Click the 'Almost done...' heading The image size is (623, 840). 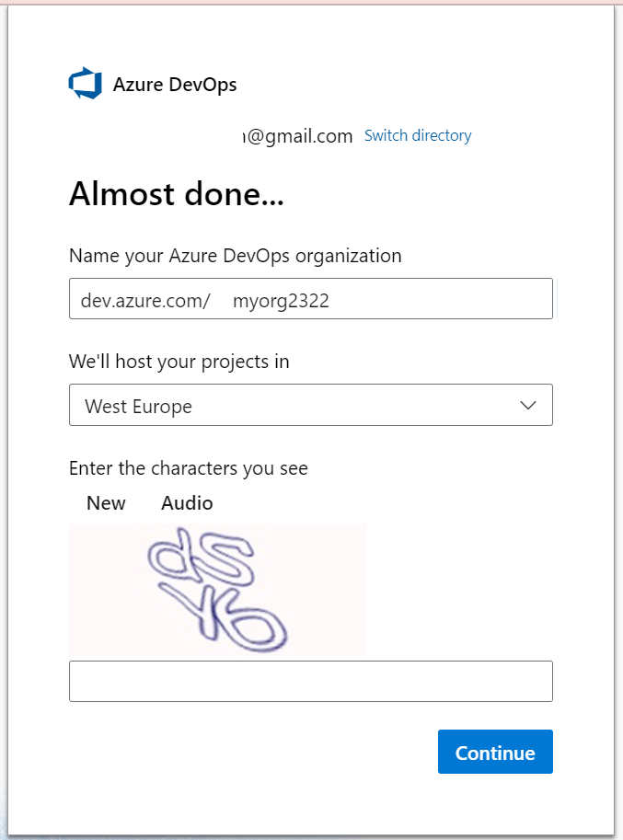176,194
